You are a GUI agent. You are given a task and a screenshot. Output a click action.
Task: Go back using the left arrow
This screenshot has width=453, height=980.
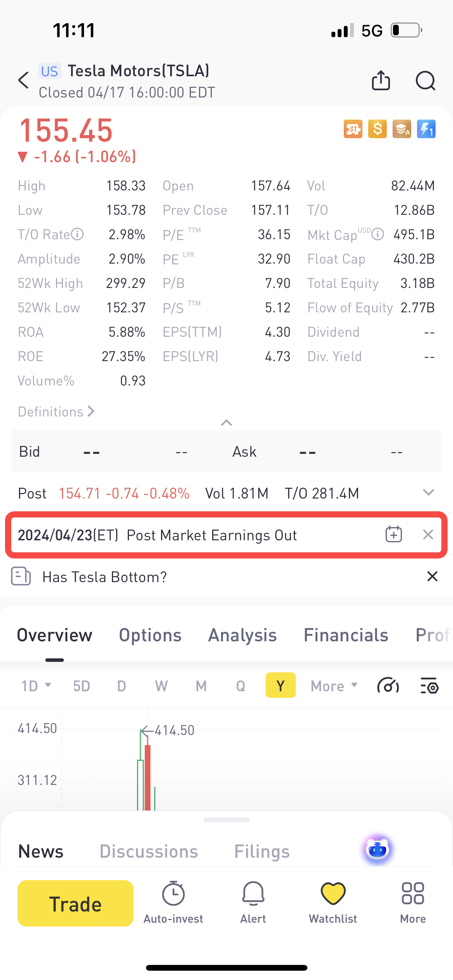(24, 81)
